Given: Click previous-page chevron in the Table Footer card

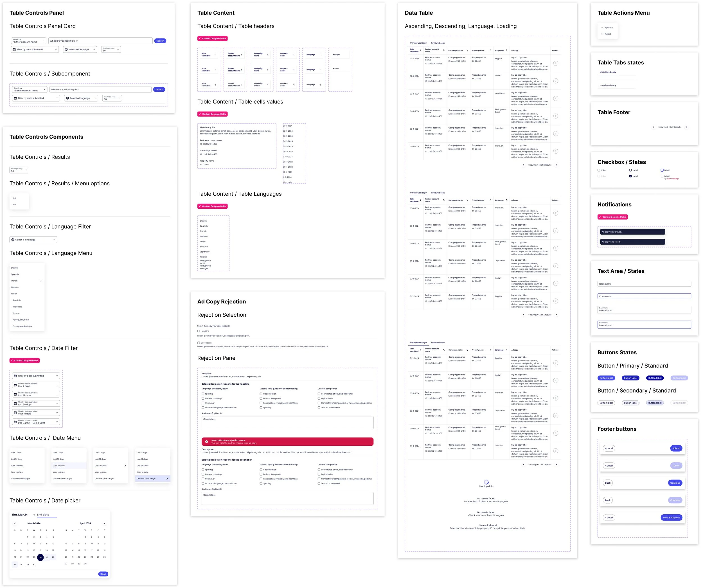Looking at the screenshot, I should point(654,127).
